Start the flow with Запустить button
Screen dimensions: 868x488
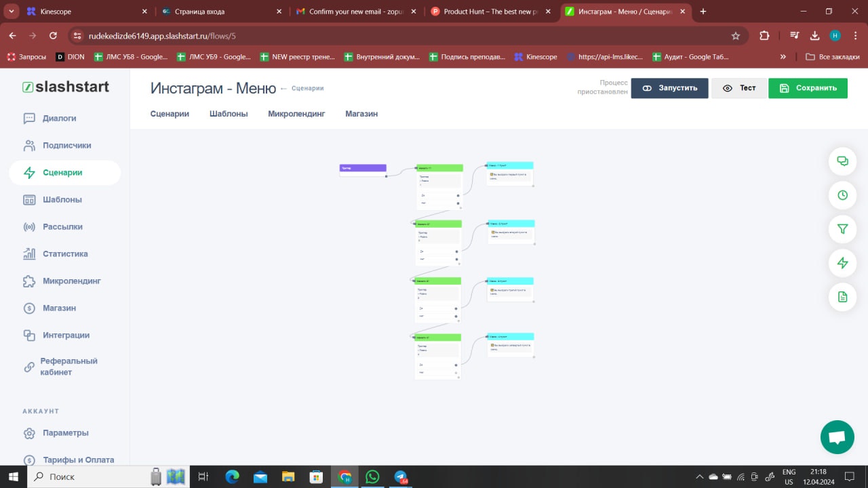tap(669, 88)
